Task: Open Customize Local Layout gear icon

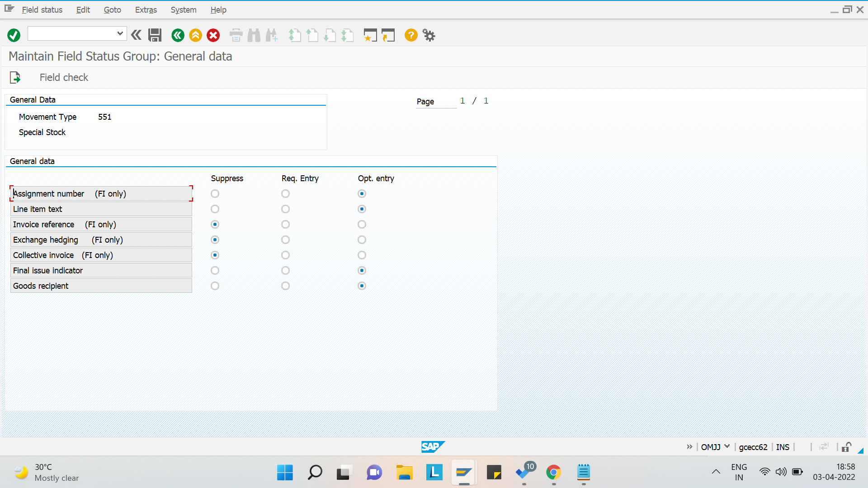Action: pyautogui.click(x=429, y=35)
